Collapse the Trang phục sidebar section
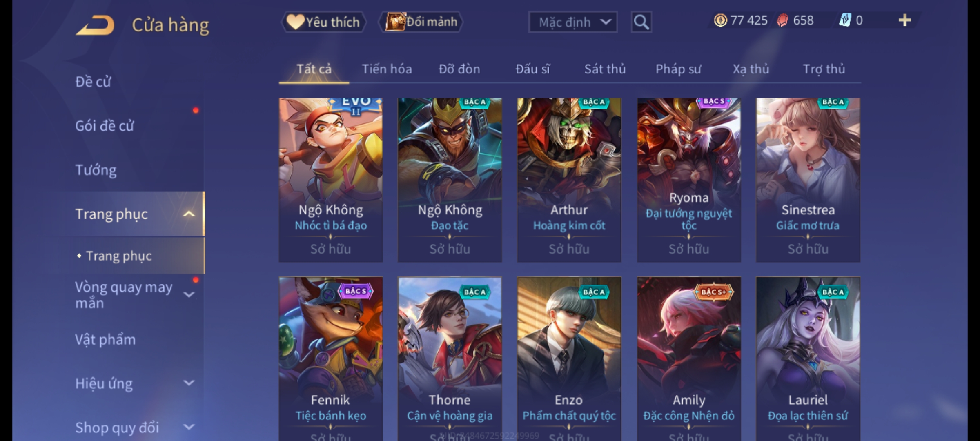Image resolution: width=980 pixels, height=441 pixels. 189,214
